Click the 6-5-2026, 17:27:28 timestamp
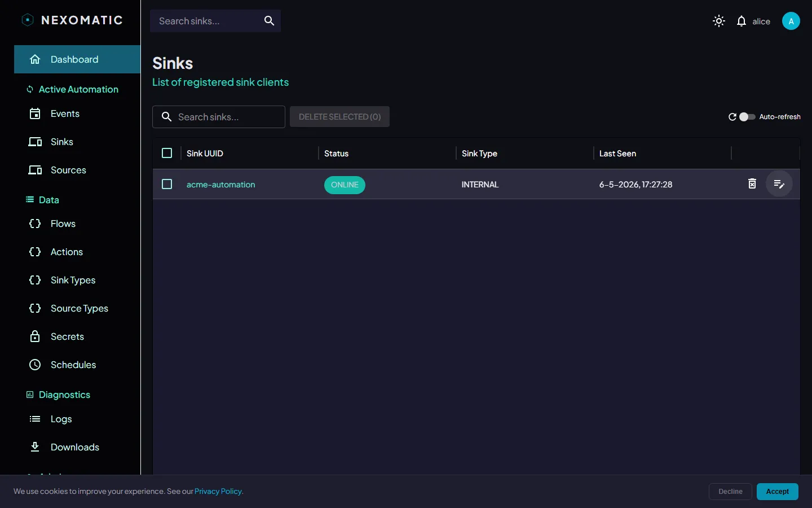The width and height of the screenshot is (812, 508). (636, 185)
